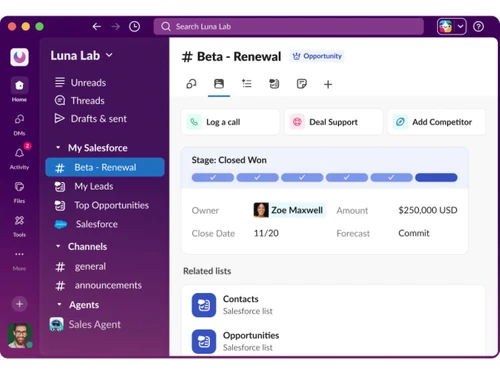Go to the Home view
This screenshot has height=375, width=500.
click(19, 89)
